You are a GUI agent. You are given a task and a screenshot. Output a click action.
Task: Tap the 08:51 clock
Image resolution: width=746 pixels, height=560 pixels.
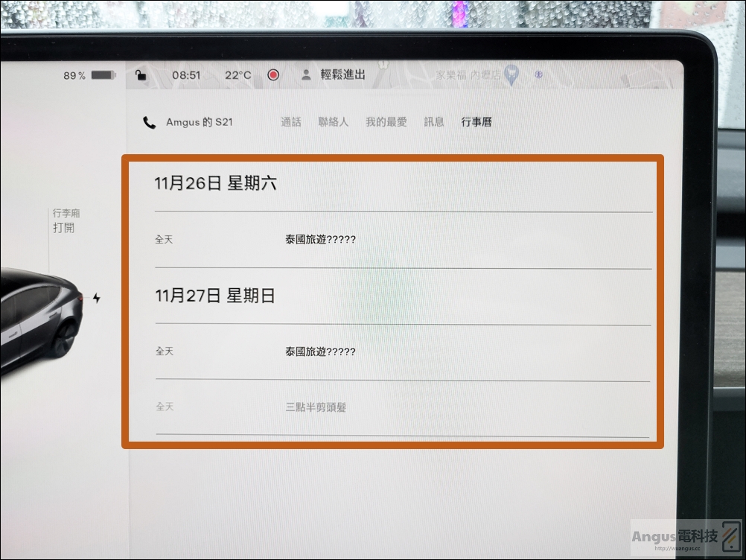(x=186, y=75)
